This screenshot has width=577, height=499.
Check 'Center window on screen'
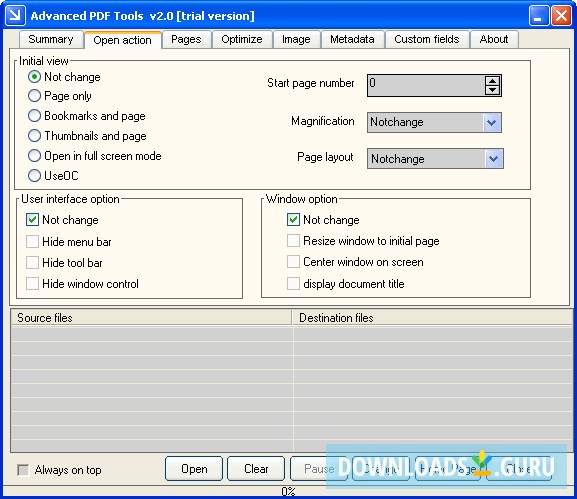[293, 262]
